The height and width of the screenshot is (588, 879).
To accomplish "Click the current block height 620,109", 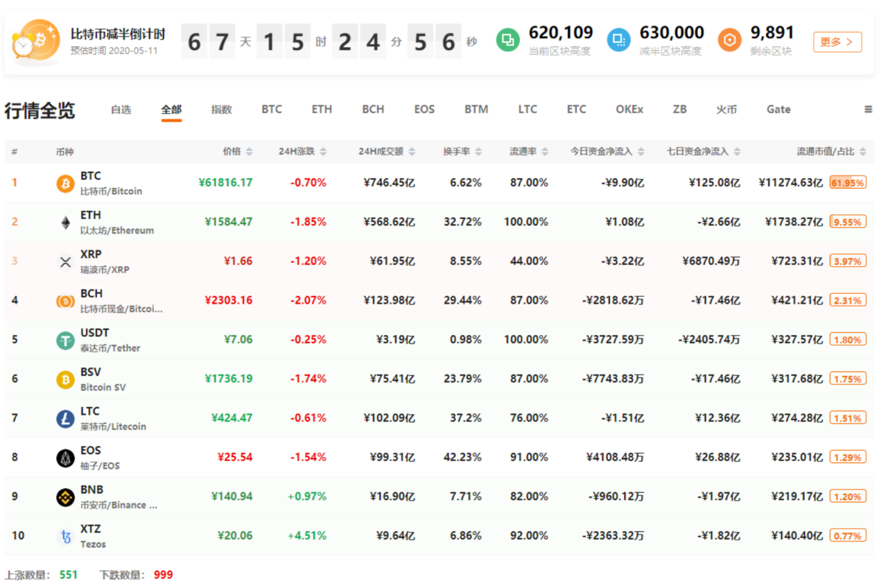I will click(561, 33).
